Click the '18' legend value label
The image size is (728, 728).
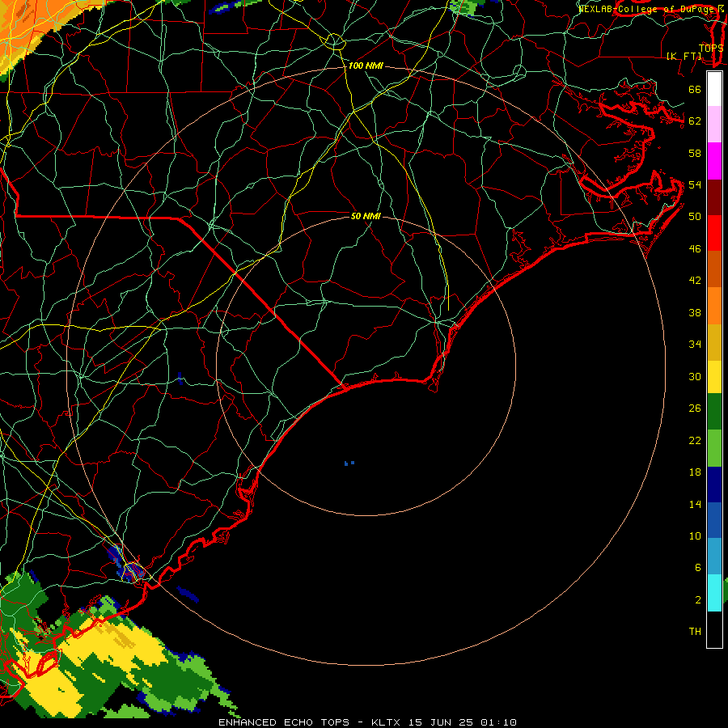tap(695, 472)
